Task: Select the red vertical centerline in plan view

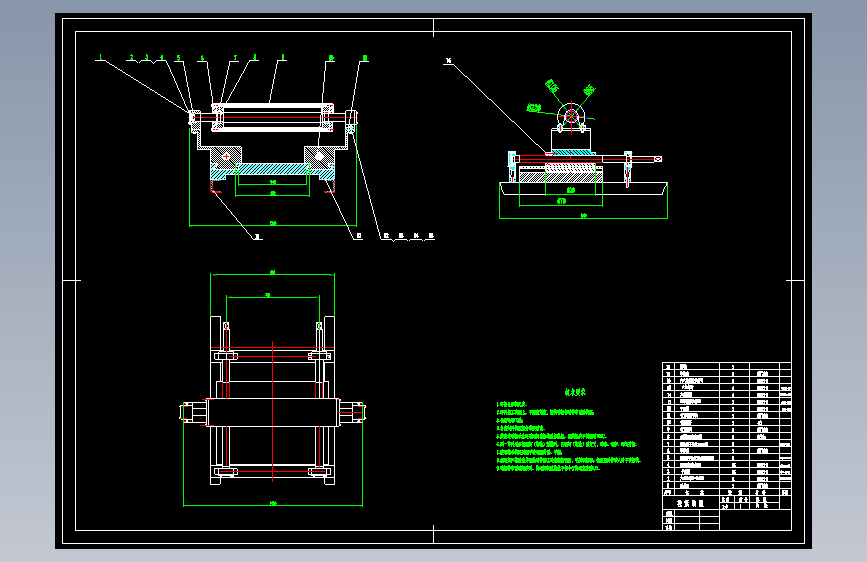Action: tap(272, 413)
